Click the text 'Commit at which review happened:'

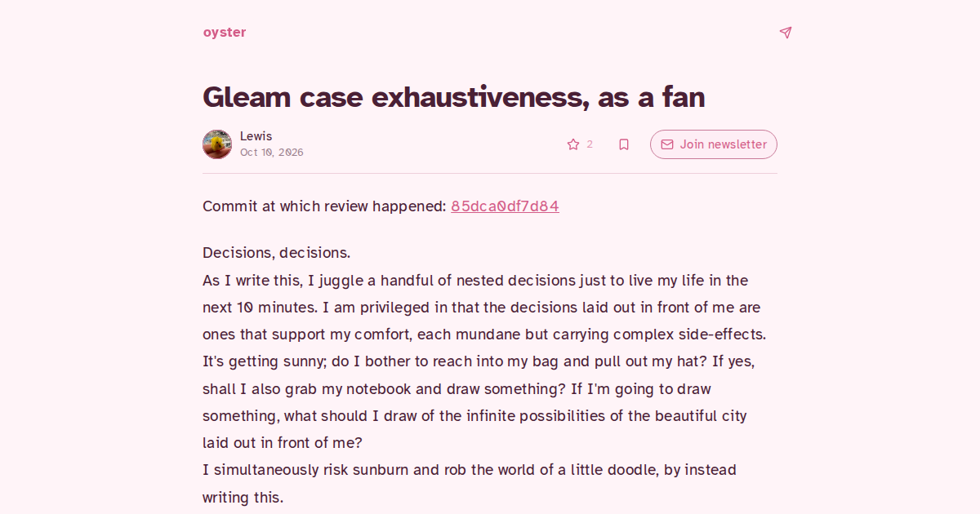(324, 206)
